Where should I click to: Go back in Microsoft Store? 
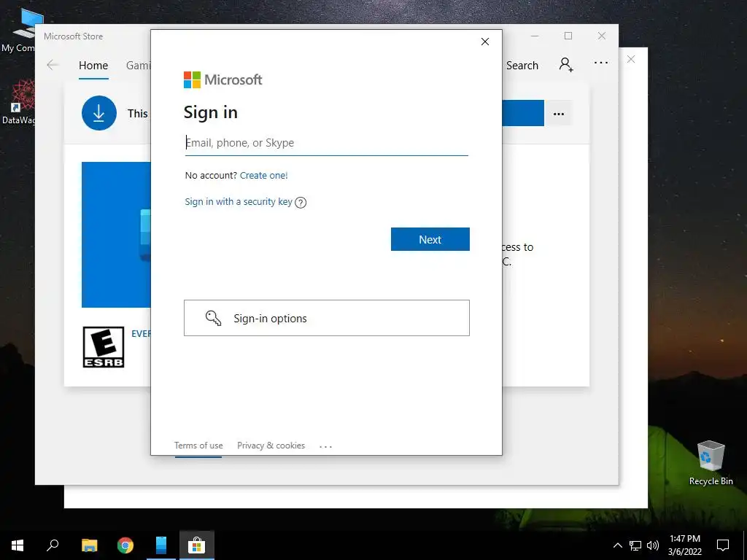coord(53,65)
